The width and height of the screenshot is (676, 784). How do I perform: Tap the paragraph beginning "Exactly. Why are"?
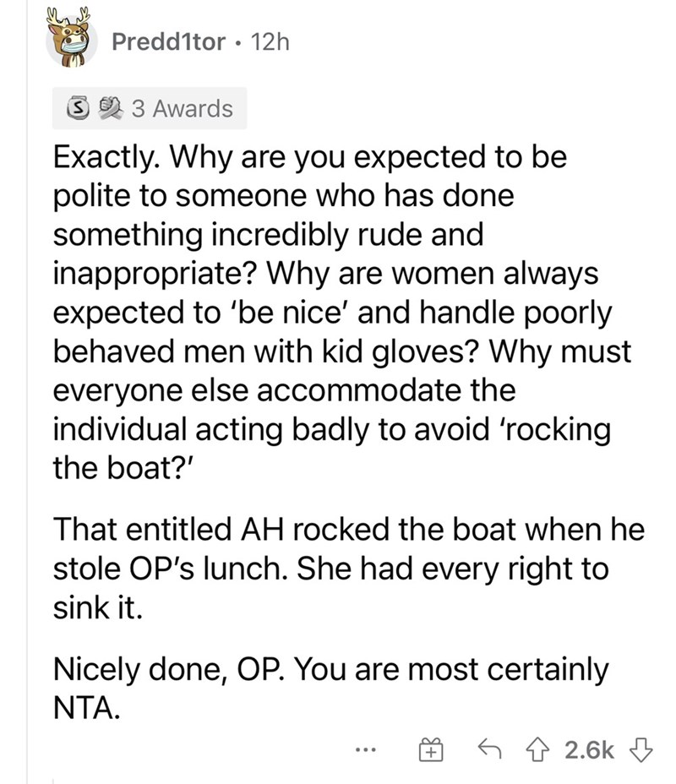342,313
